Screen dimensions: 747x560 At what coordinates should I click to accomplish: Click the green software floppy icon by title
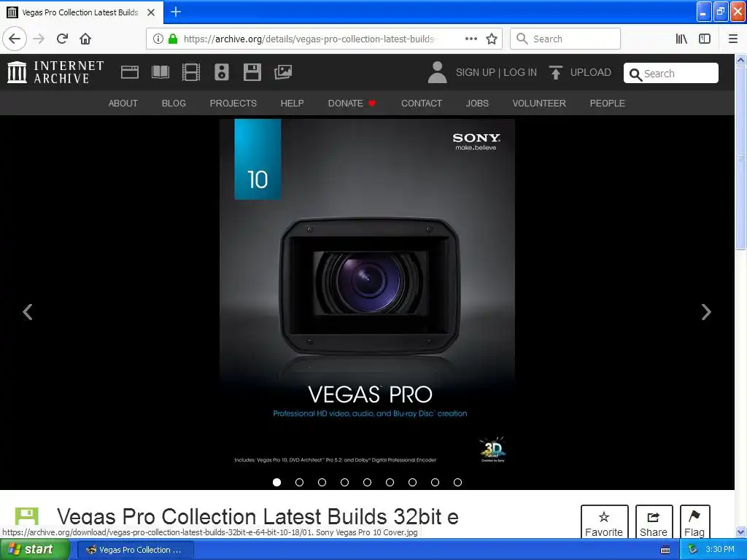click(27, 516)
